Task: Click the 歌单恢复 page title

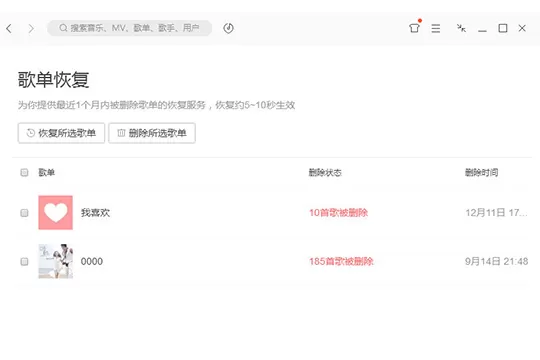Action: pyautogui.click(x=53, y=80)
